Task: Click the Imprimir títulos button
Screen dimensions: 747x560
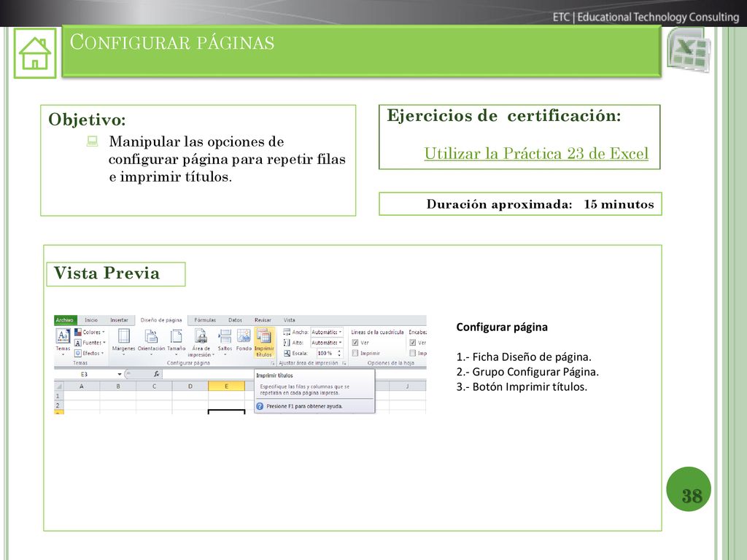Action: [264, 343]
